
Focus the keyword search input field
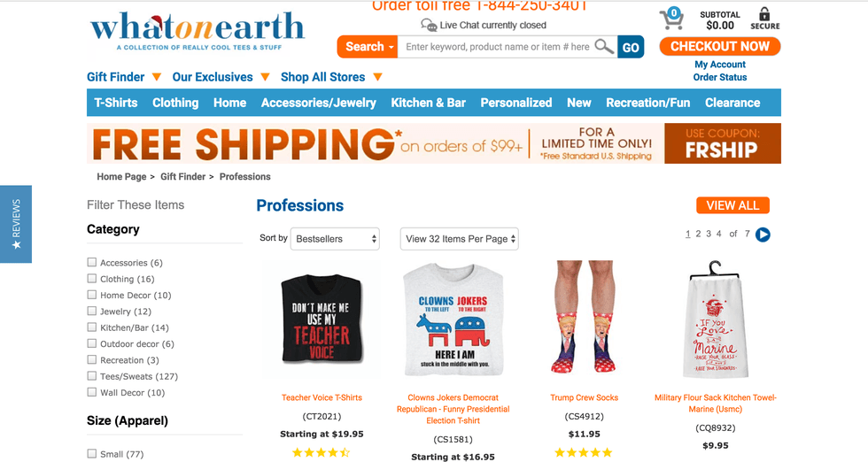click(x=497, y=47)
